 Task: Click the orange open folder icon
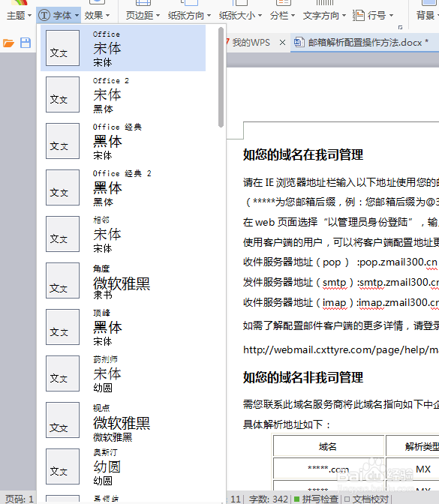(x=8, y=43)
